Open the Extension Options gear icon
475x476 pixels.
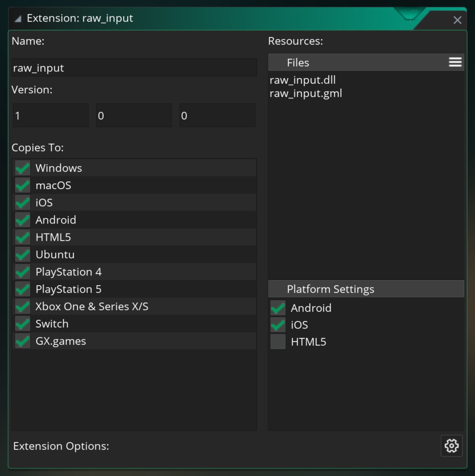pos(451,446)
